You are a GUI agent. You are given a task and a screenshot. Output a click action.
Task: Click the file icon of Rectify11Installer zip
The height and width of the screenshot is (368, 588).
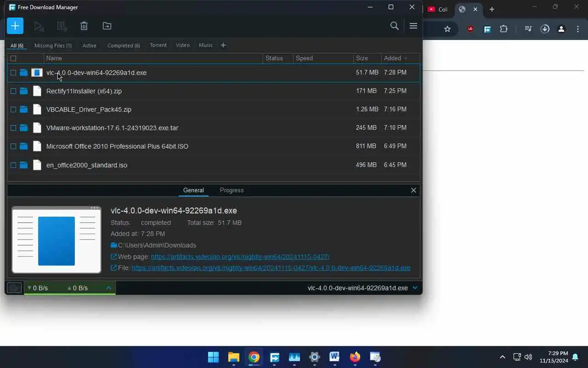(x=37, y=91)
